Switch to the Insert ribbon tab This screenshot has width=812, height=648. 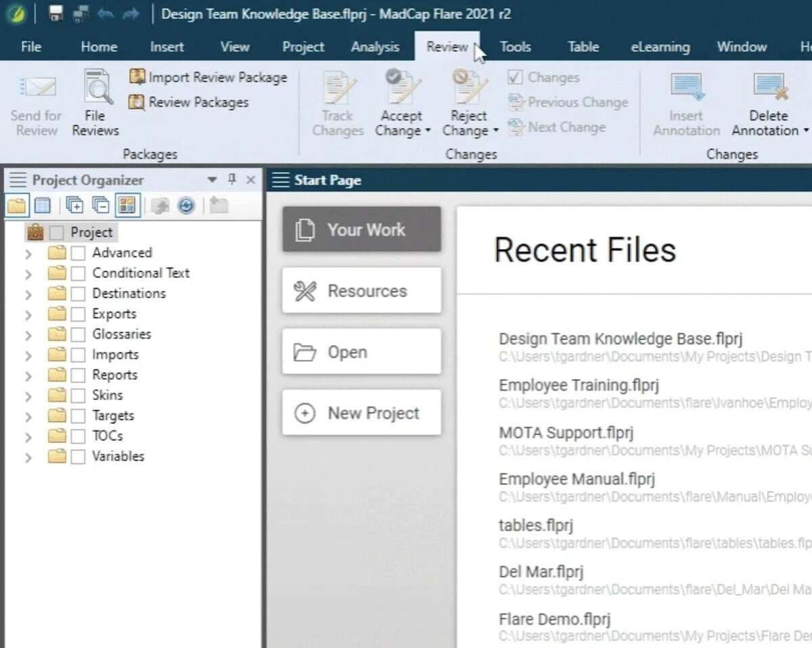pyautogui.click(x=167, y=47)
